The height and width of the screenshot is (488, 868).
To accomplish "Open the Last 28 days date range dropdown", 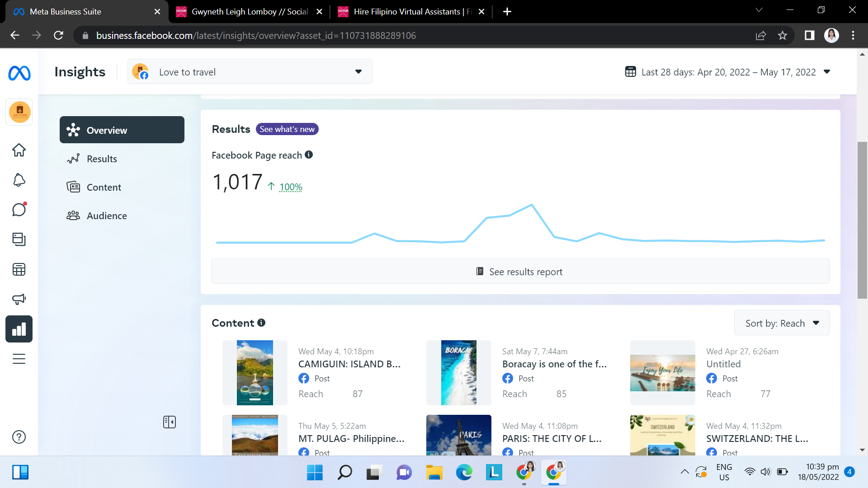I will [728, 72].
